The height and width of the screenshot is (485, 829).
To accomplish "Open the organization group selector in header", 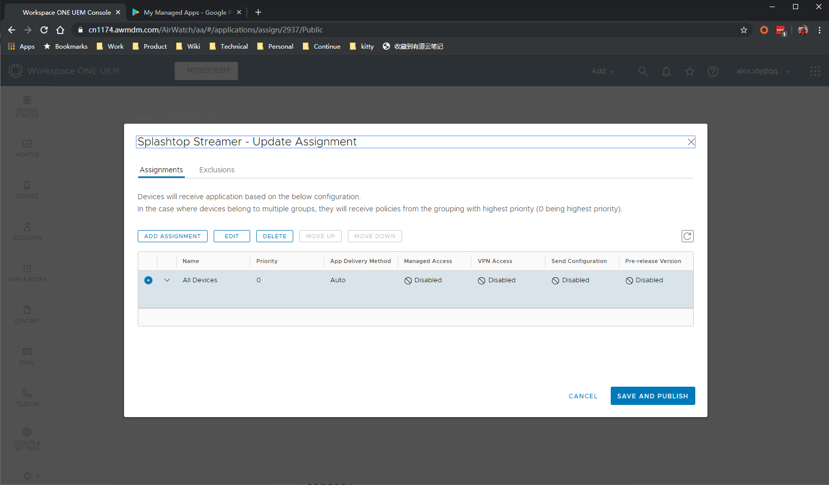I will pos(206,71).
